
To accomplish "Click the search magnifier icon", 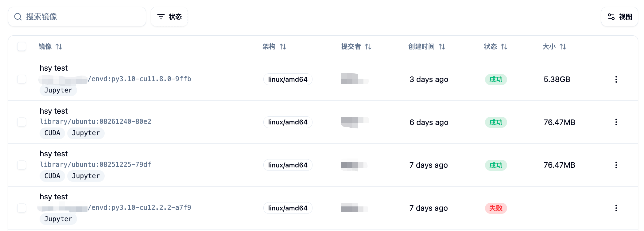I will pos(18,17).
